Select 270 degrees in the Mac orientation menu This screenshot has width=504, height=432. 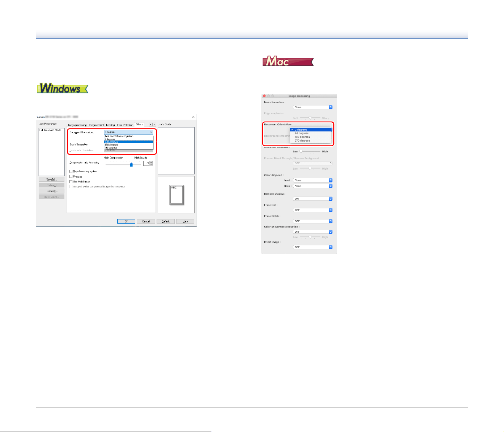click(x=310, y=141)
